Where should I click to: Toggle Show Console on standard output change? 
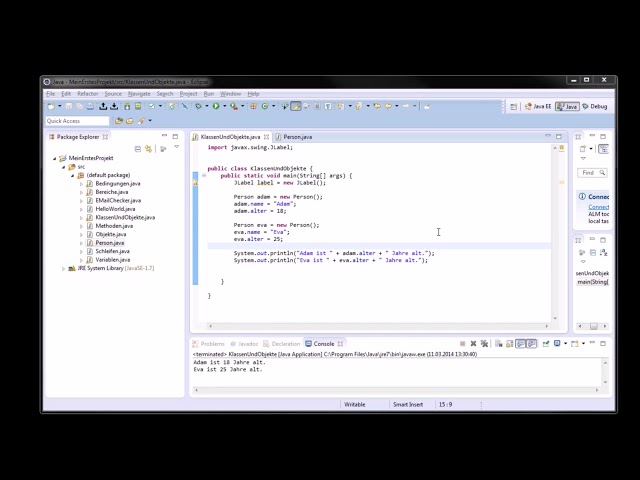click(520, 344)
